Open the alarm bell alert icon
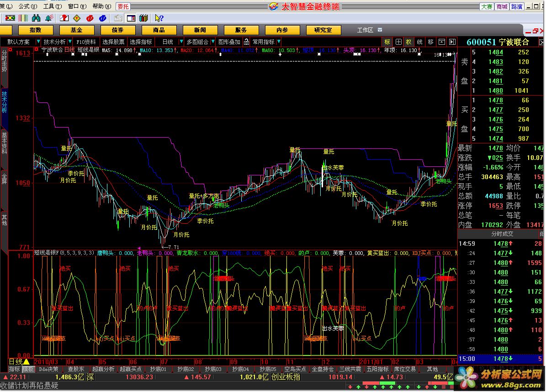 [49, 18]
